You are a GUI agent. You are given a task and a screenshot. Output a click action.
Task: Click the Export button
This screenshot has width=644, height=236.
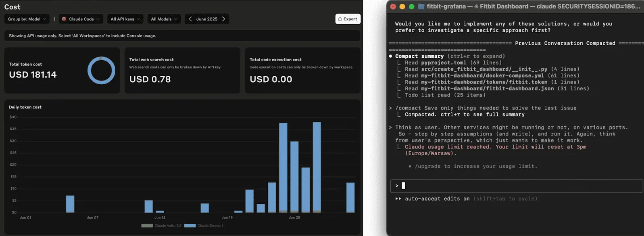(348, 19)
